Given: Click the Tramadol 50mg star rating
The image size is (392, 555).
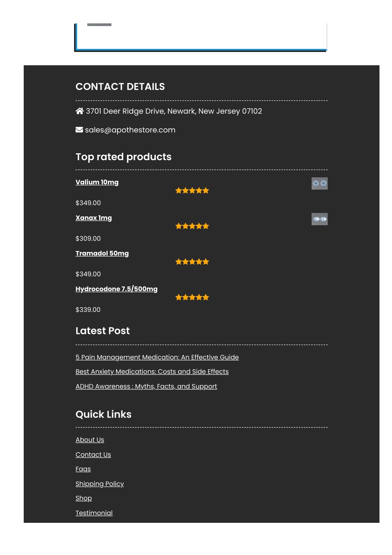Looking at the screenshot, I should coord(192,262).
